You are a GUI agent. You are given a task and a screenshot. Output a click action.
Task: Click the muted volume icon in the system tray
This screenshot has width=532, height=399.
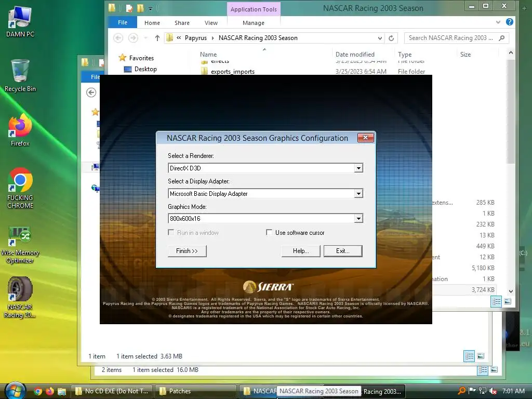493,391
